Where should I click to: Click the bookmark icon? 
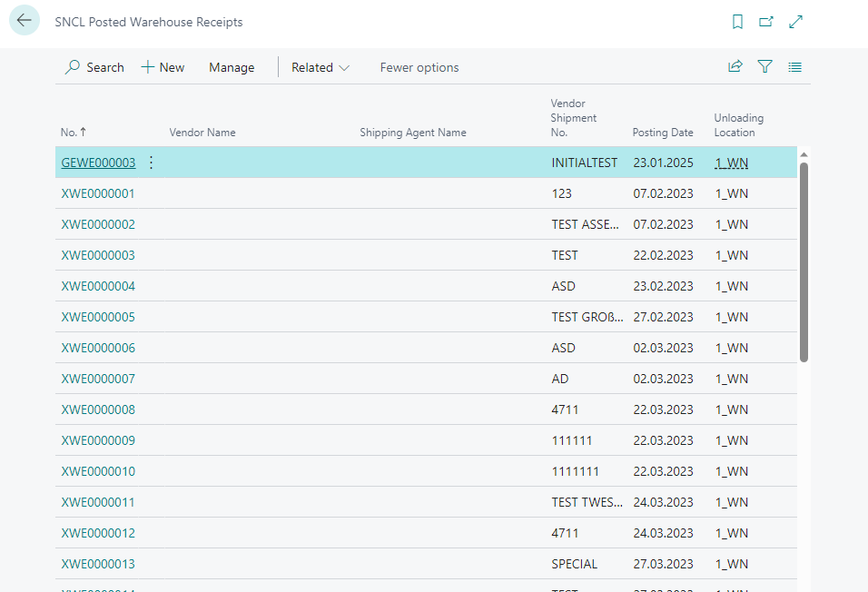737,22
